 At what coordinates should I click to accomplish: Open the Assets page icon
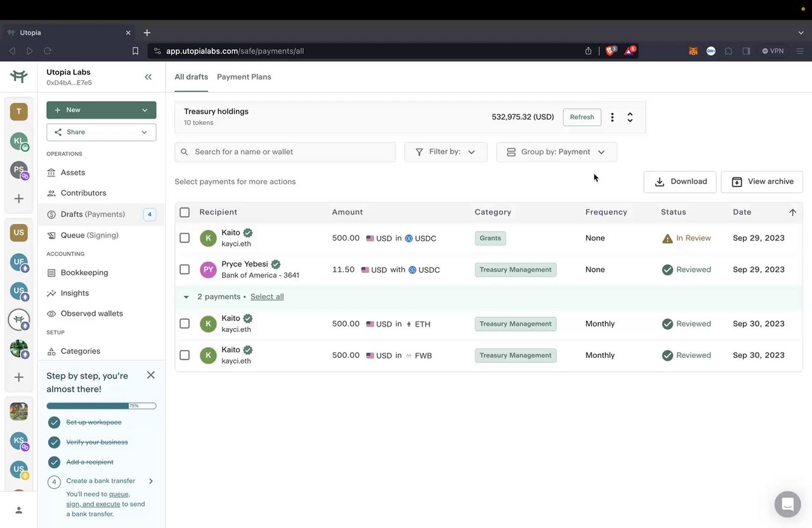tap(51, 173)
